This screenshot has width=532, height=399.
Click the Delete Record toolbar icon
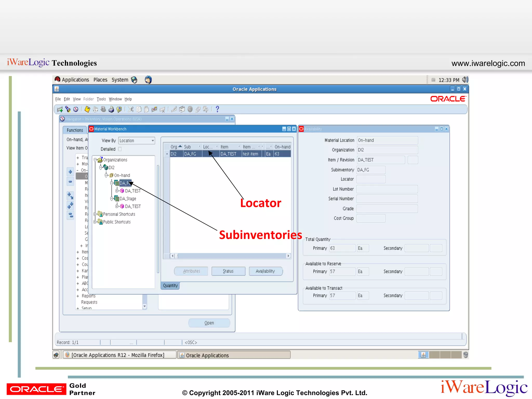pyautogui.click(x=162, y=109)
